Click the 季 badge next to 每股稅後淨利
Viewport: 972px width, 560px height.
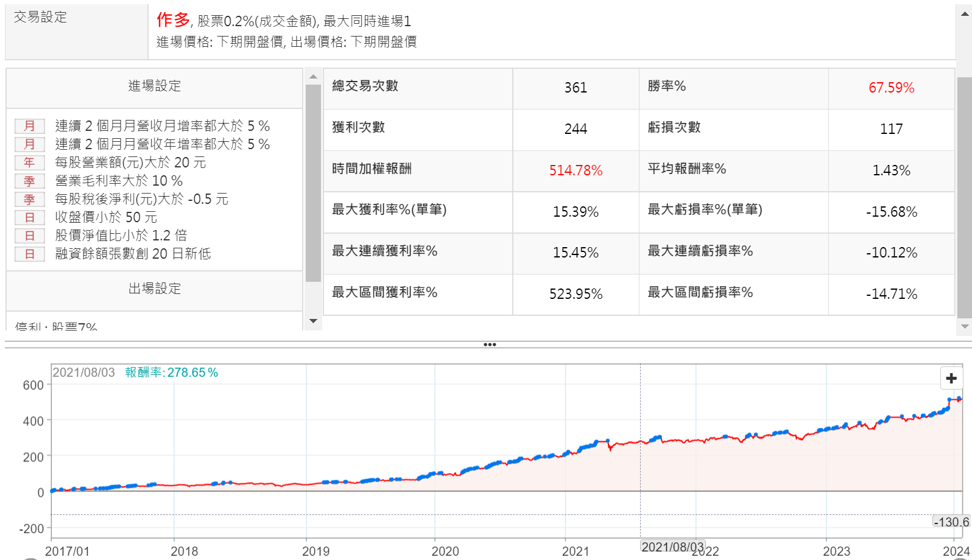tap(29, 200)
